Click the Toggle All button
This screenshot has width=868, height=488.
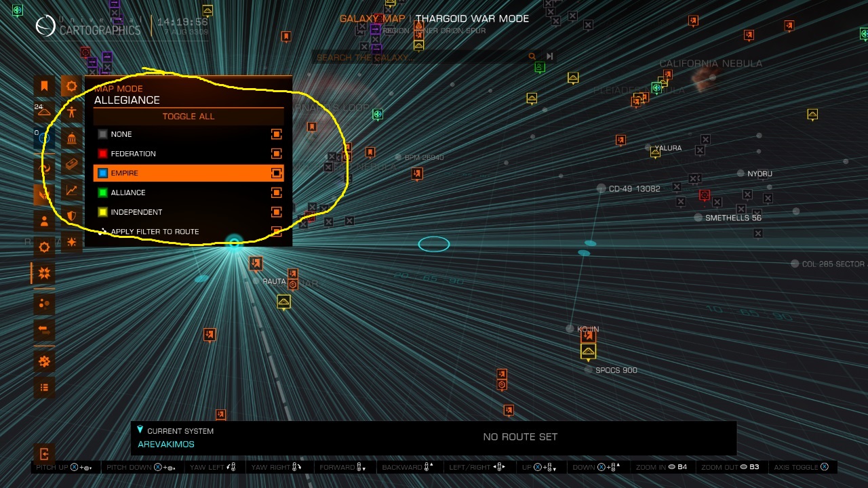coord(189,116)
